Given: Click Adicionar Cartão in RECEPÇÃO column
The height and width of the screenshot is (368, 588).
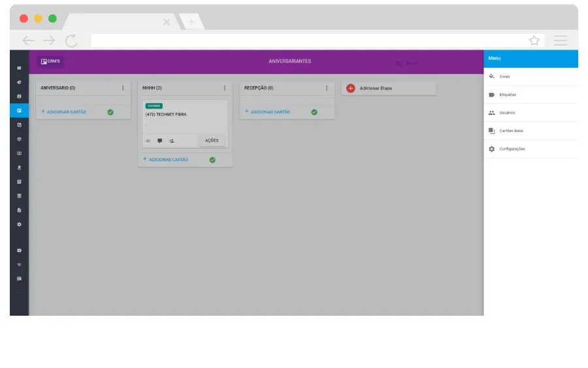Looking at the screenshot, I should point(267,112).
